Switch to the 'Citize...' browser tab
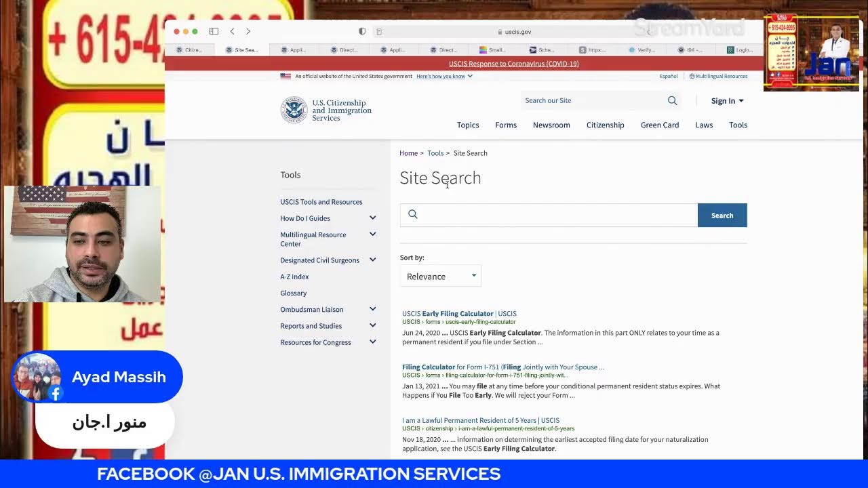 pos(189,49)
